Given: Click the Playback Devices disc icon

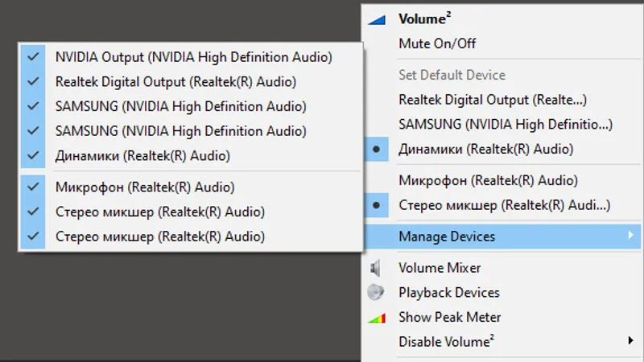Looking at the screenshot, I should click(x=376, y=293).
